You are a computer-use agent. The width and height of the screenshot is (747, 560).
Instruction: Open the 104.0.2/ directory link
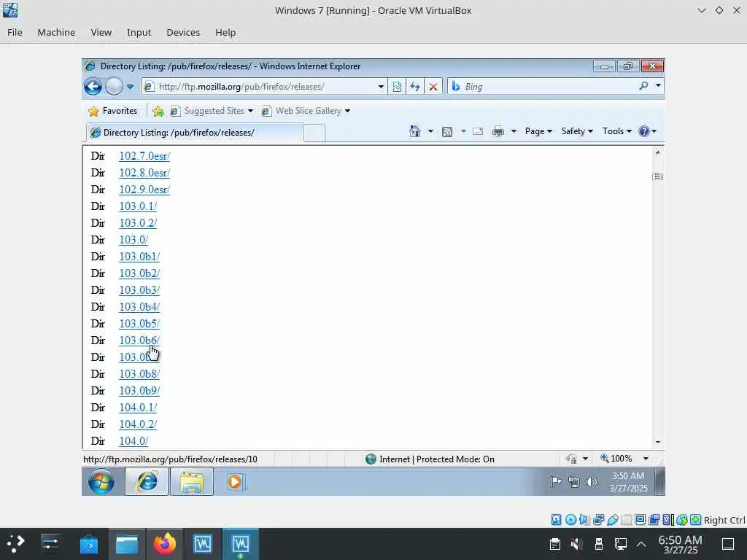138,424
